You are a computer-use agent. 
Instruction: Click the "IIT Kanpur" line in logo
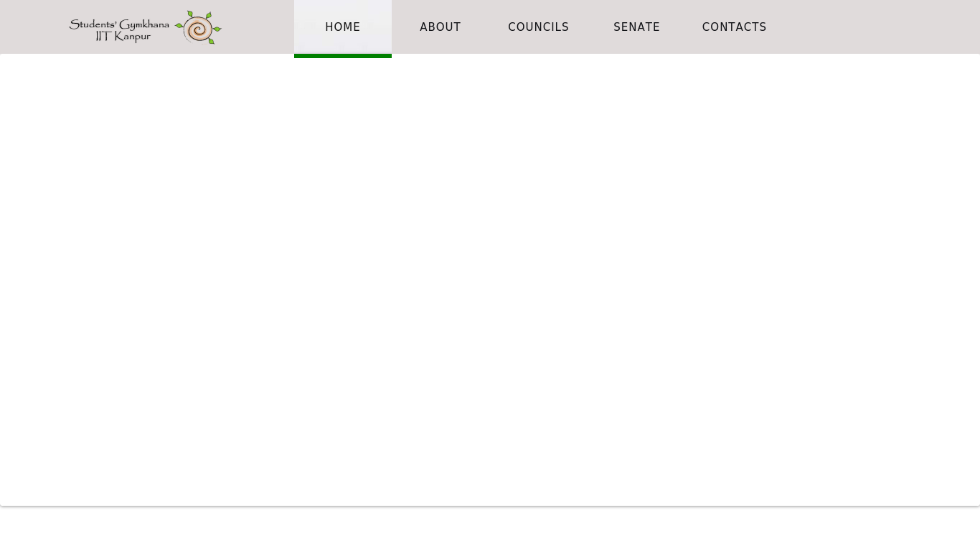point(123,37)
